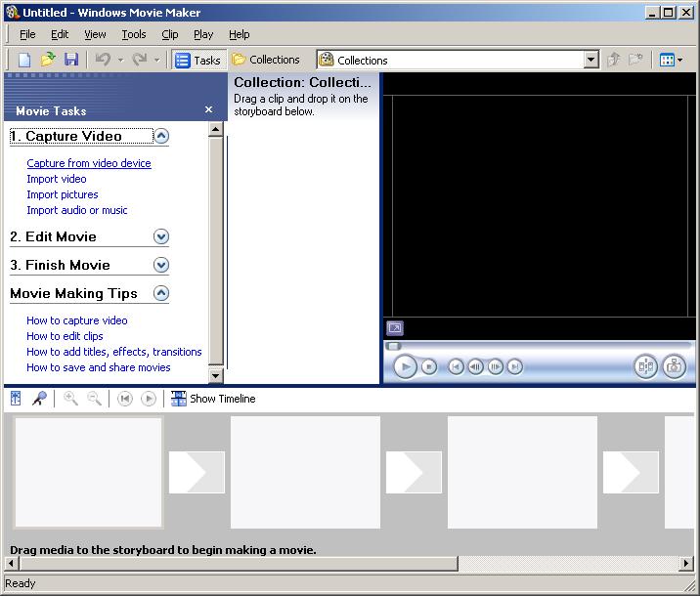
Task: Switch monitor to full screen view
Action: 395,328
